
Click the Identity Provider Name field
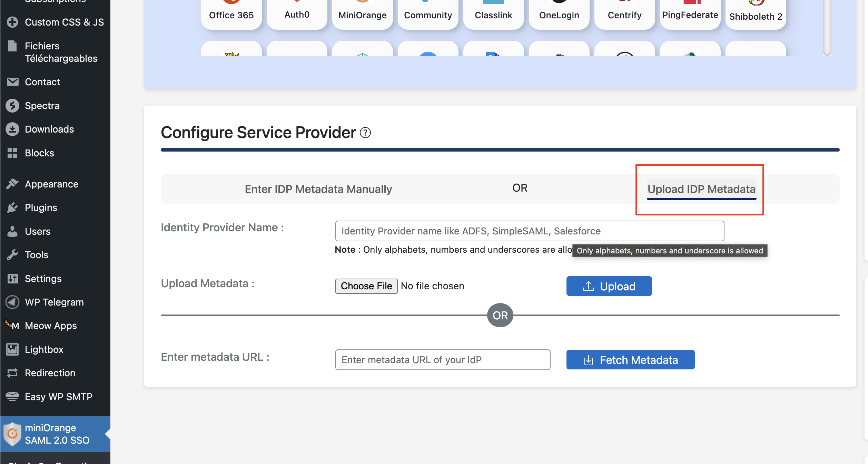tap(530, 231)
